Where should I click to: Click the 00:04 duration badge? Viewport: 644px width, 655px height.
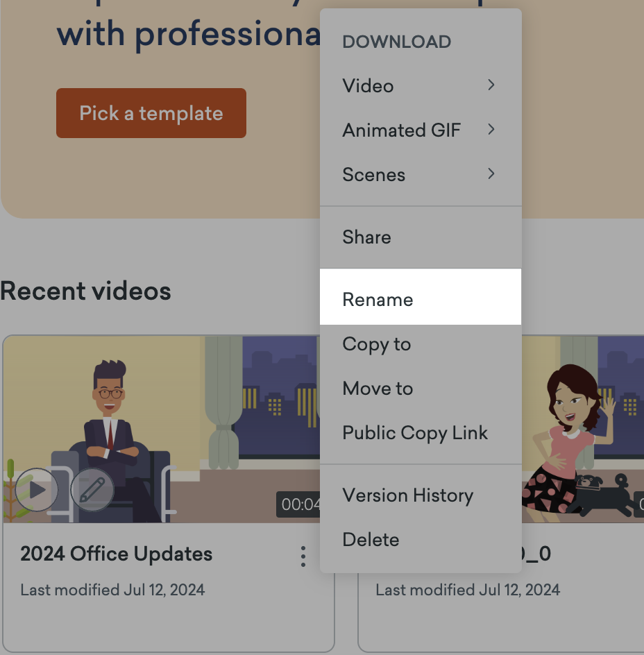point(298,504)
